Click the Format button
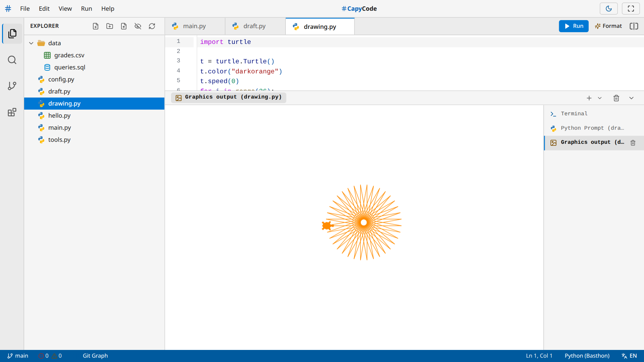 [x=608, y=26]
